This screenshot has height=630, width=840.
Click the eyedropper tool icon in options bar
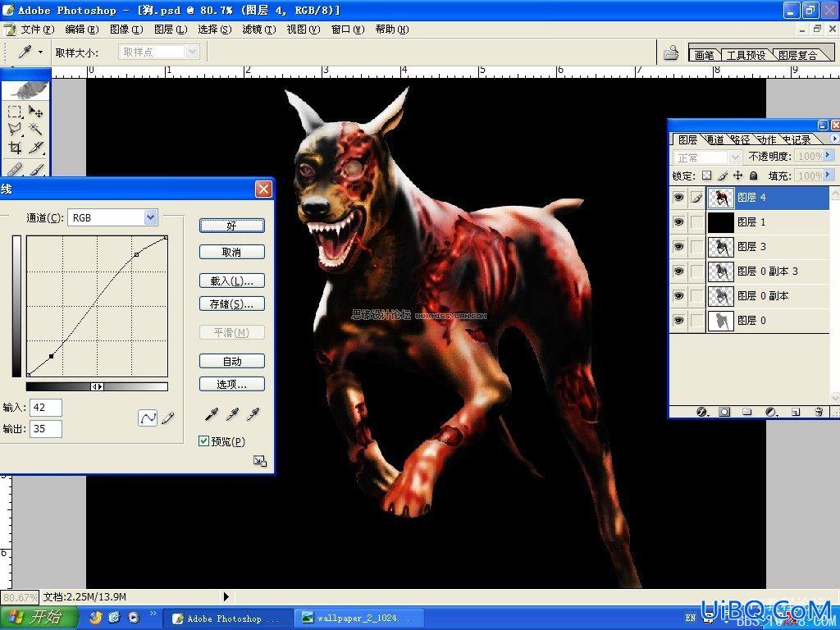pyautogui.click(x=25, y=52)
